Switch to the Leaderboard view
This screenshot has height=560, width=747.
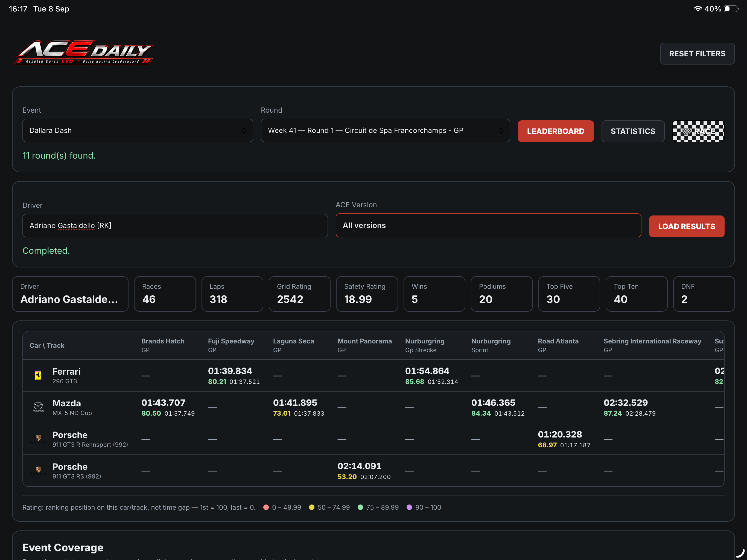point(556,131)
